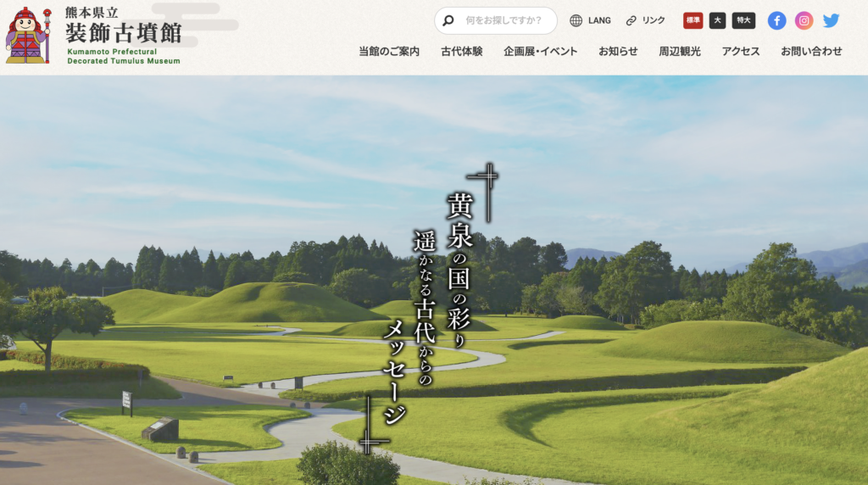Image resolution: width=868 pixels, height=485 pixels.
Task: Open the 周辺観光 nearby sightseeing page
Action: click(680, 51)
